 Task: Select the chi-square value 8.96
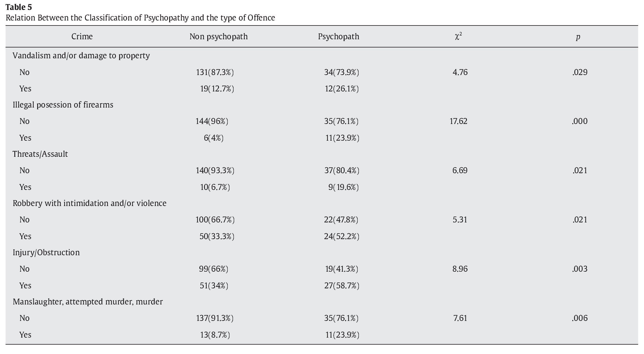point(460,269)
